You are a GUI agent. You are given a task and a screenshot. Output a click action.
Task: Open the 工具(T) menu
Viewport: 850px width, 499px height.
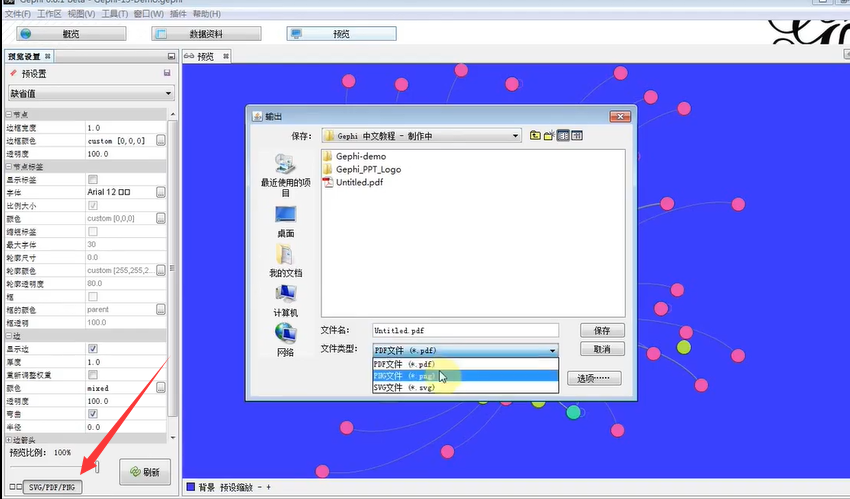tap(115, 14)
